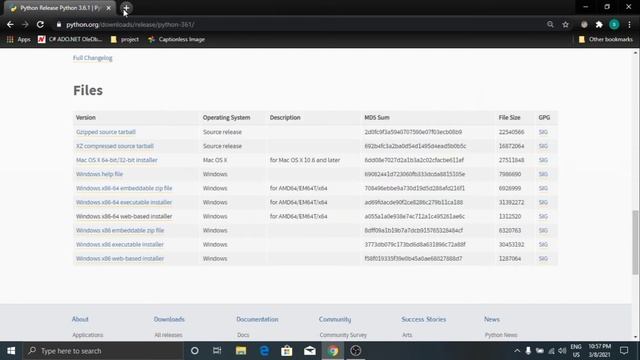Screen dimensions: 640x360
Task: Open the Documentation footer link
Action: (257, 319)
